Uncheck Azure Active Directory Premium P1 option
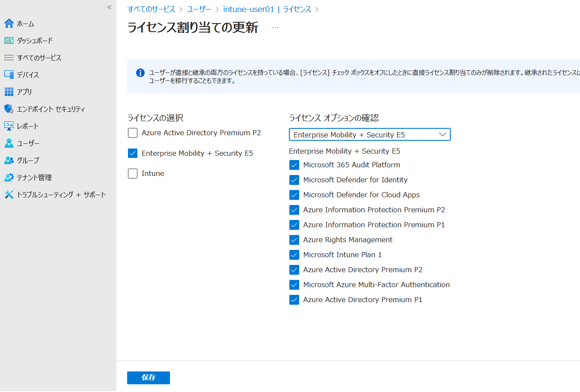The height and width of the screenshot is (392, 580). (x=294, y=300)
